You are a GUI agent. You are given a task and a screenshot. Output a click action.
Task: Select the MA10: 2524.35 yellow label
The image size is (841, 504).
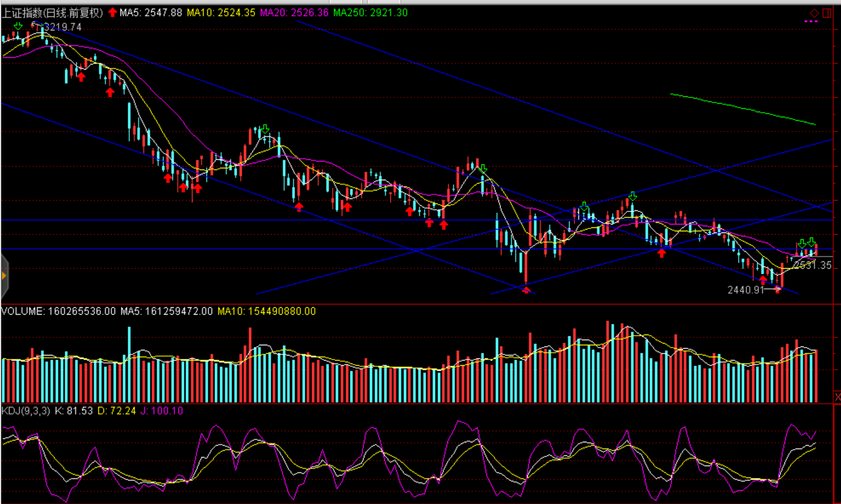221,12
